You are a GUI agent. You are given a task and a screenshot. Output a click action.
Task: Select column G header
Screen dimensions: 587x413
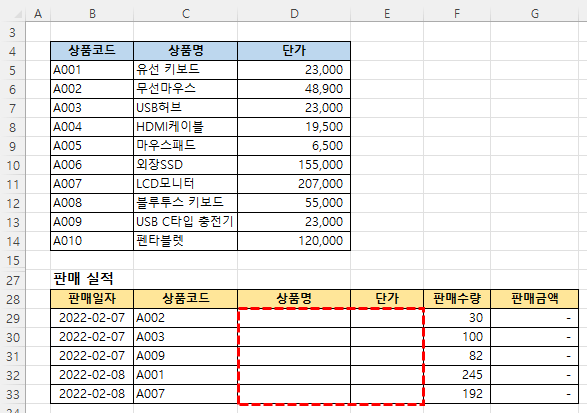[x=535, y=14]
